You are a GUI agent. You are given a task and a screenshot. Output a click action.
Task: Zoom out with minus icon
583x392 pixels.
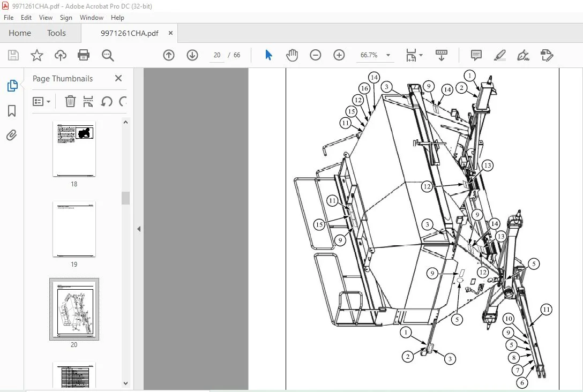tap(315, 55)
